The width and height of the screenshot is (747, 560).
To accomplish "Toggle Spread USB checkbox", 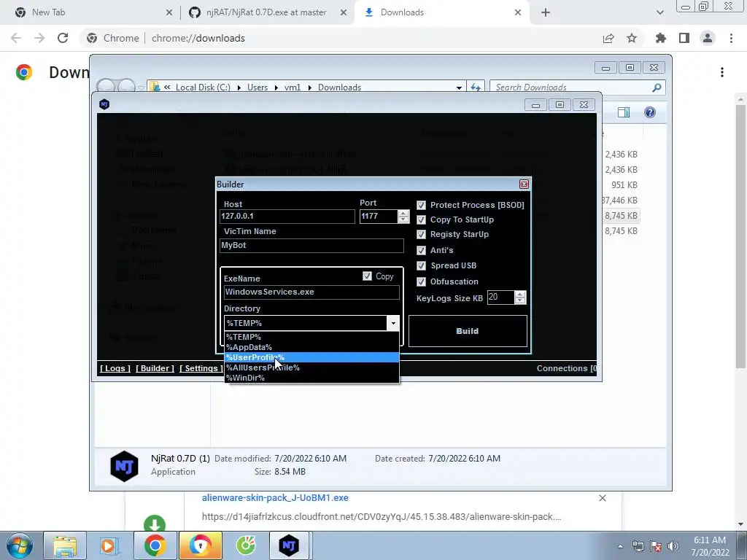I will click(x=421, y=265).
